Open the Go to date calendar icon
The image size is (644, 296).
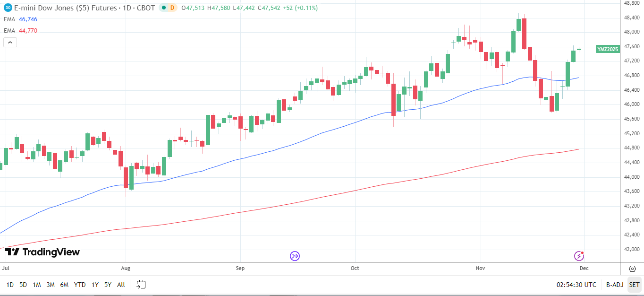click(x=140, y=285)
